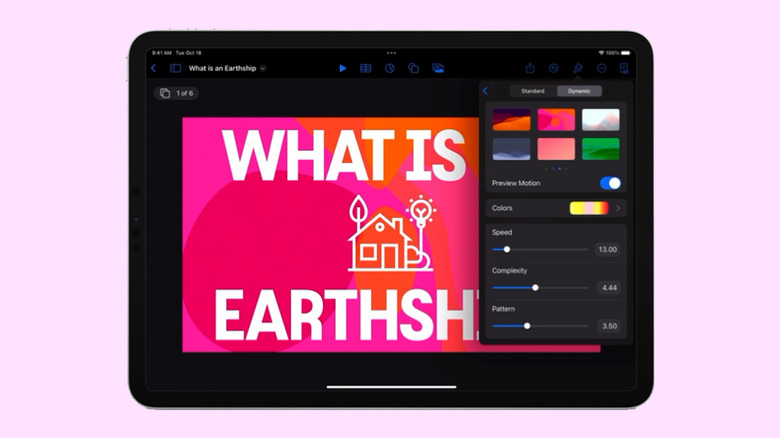Viewport: 780px width, 438px height.
Task: Edit the Speed value 13.00
Action: coord(607,249)
